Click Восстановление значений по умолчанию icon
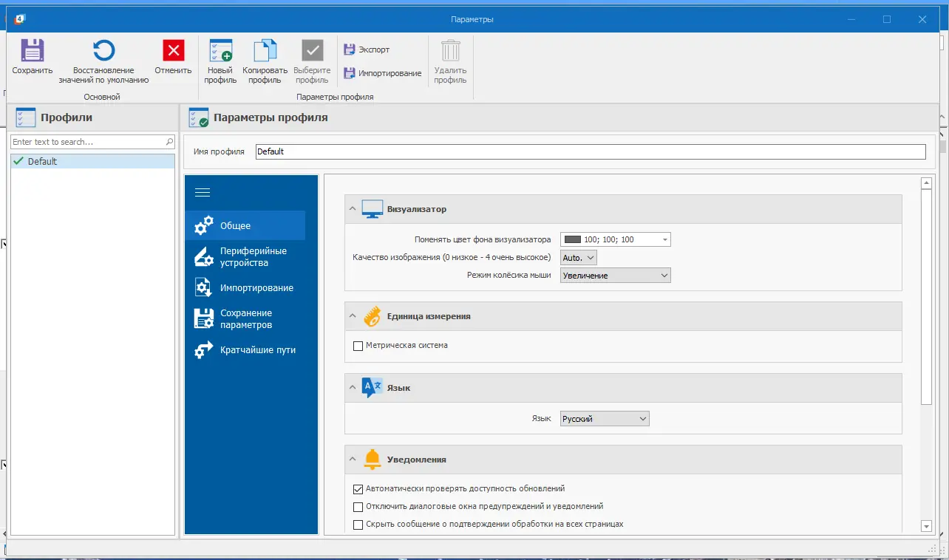The width and height of the screenshot is (949, 560). pyautogui.click(x=103, y=50)
